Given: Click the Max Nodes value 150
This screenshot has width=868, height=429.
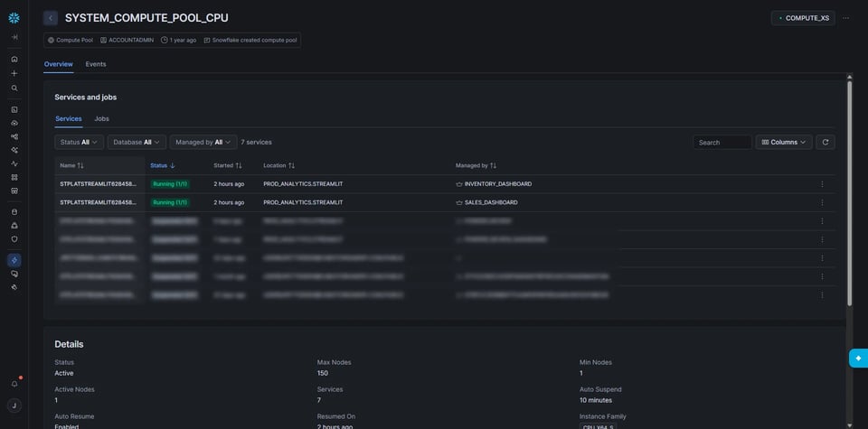Looking at the screenshot, I should pos(322,373).
